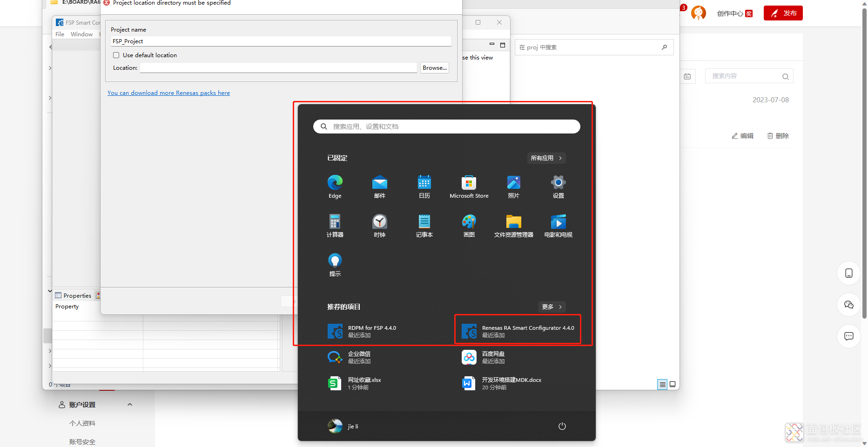Click the user avatar on the webpage
The height and width of the screenshot is (447, 868).
coord(699,13)
